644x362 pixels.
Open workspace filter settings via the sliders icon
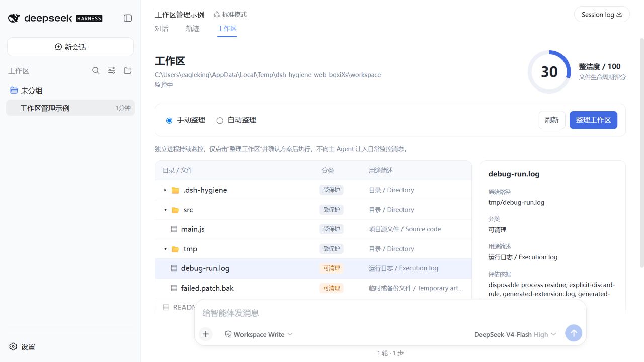[112, 71]
